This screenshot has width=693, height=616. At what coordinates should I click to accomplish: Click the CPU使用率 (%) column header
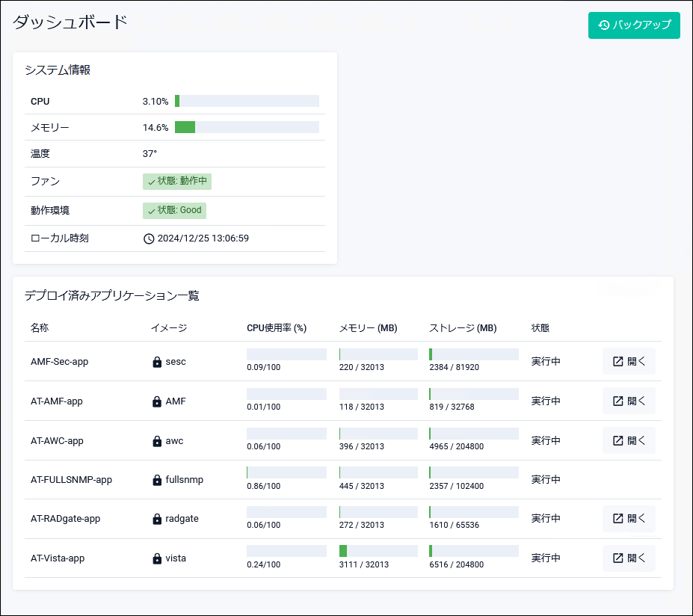(x=277, y=328)
